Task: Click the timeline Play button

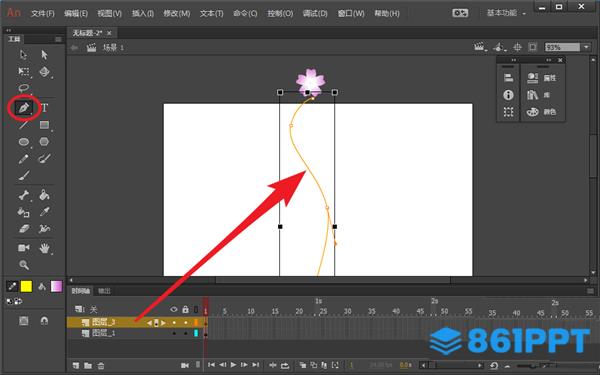Action: point(233,365)
